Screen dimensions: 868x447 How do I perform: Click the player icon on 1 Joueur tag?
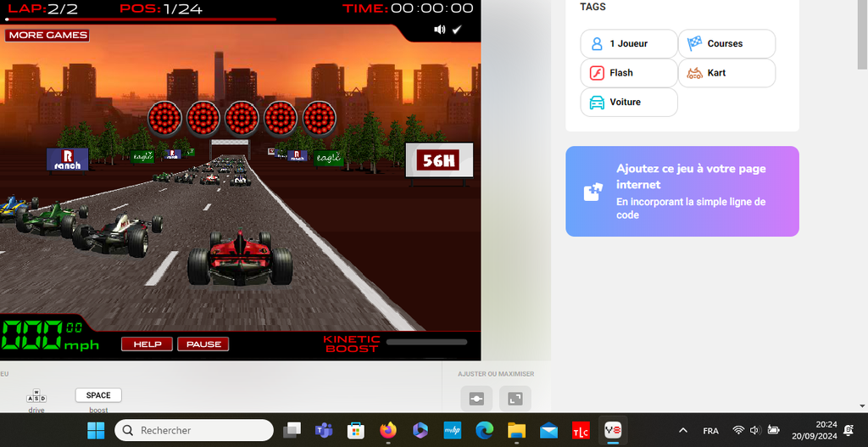click(597, 44)
